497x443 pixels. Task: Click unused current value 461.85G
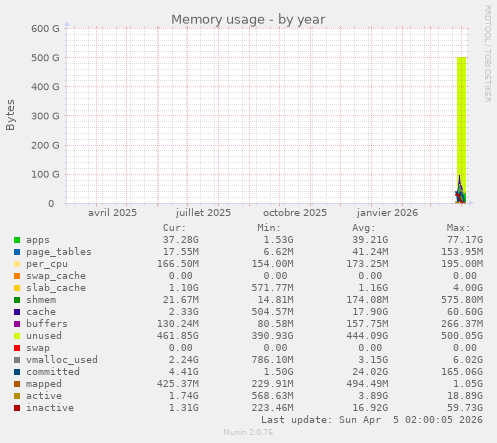178,336
